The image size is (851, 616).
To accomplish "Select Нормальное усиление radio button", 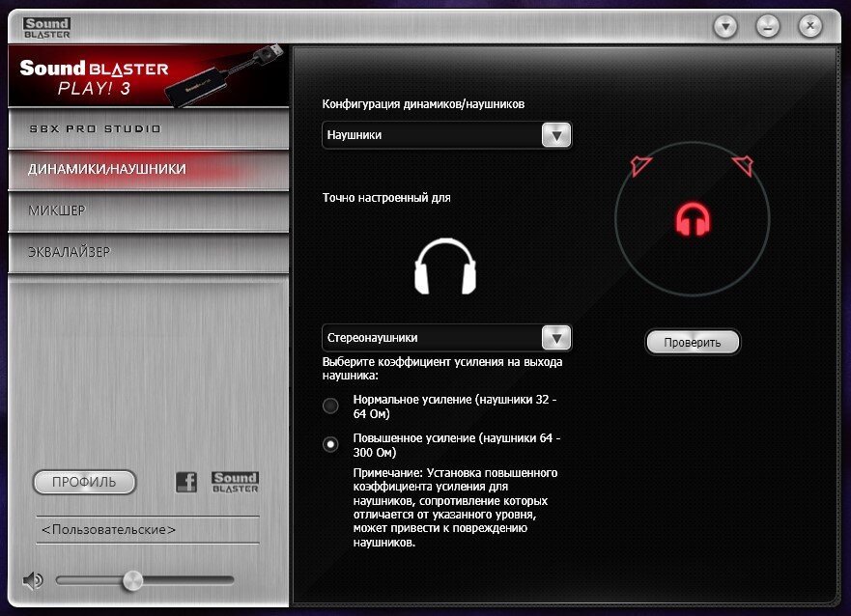I will point(330,406).
